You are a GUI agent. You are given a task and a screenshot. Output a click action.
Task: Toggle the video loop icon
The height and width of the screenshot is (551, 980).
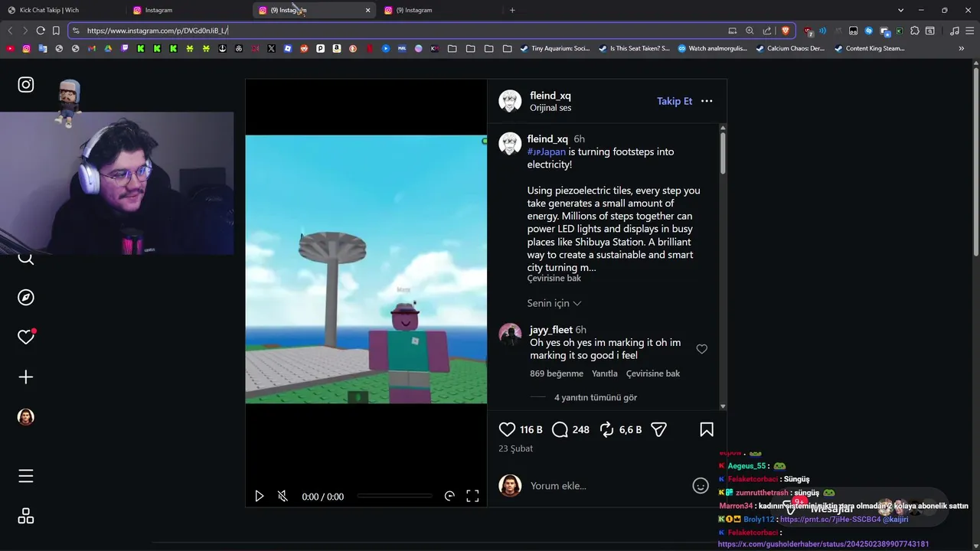coord(449,496)
